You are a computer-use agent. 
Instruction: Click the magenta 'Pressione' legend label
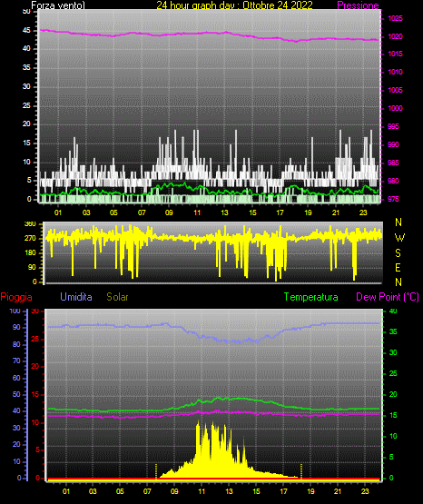(x=358, y=5)
